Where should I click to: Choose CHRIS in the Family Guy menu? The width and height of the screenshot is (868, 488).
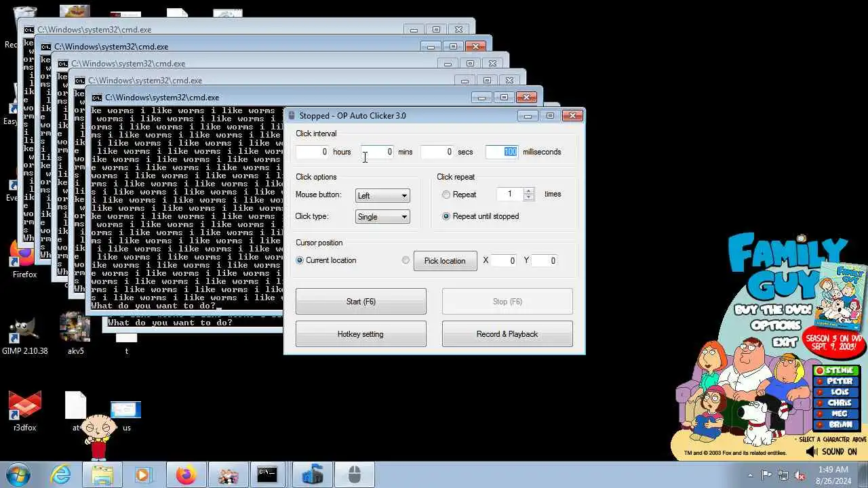tap(836, 403)
